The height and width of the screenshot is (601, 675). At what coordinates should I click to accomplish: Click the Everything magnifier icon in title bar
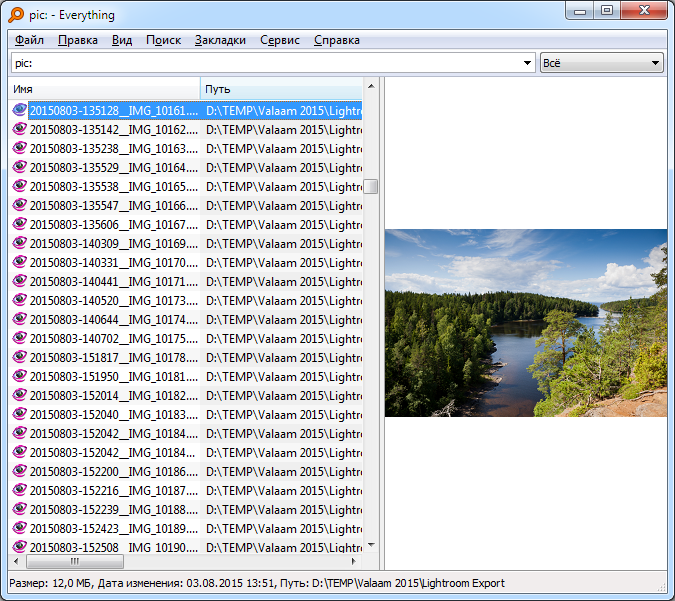click(x=16, y=15)
